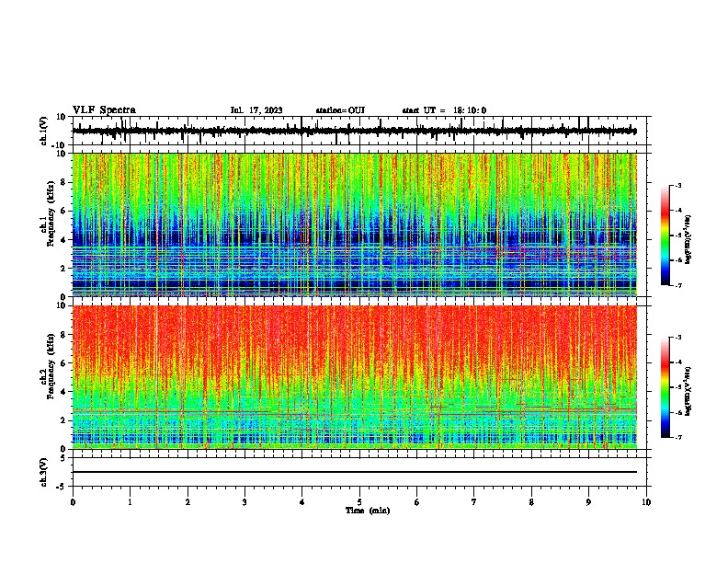Click the ch.2 PSD color scale bar
728x563 pixels.
665,387
